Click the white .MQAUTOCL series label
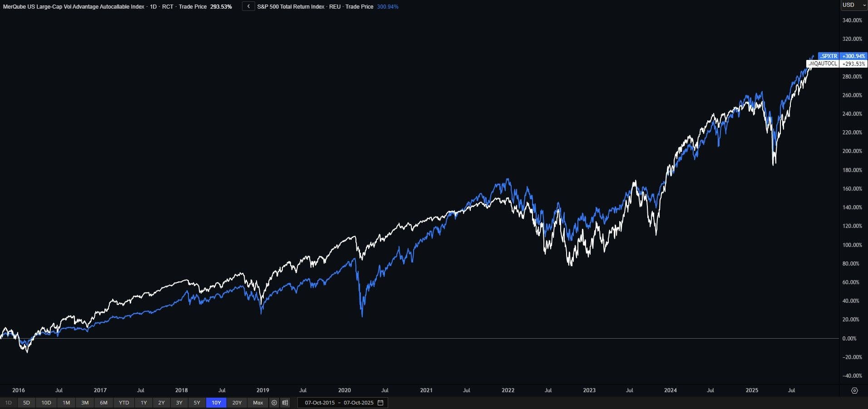Viewport: 868px width, 409px height. coord(823,64)
